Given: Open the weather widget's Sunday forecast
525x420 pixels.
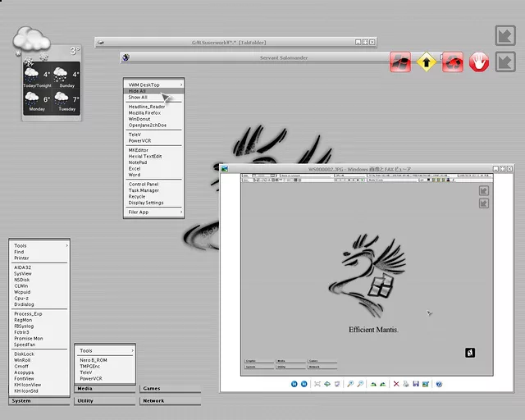Looking at the screenshot, I should coord(66,79).
